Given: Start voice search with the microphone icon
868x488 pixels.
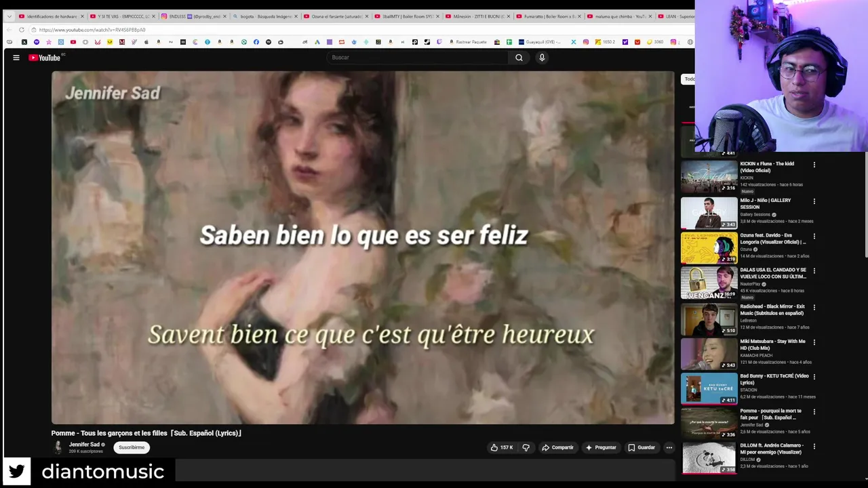Looking at the screenshot, I should [542, 58].
